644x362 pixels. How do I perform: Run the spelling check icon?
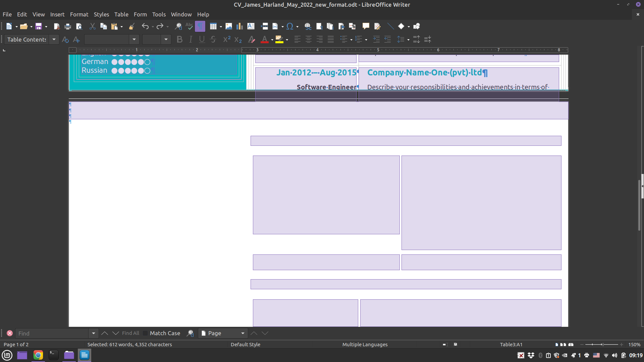pos(189,26)
